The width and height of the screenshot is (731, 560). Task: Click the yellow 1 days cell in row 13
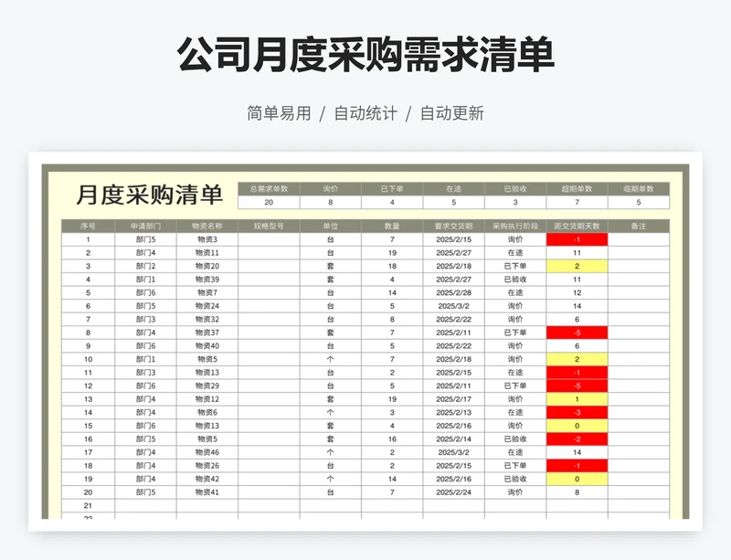tap(577, 399)
